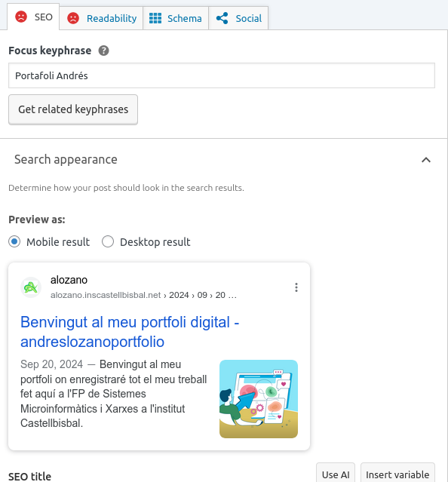The width and height of the screenshot is (448, 482).
Task: Select the Mobile result radio button
Action: point(14,241)
